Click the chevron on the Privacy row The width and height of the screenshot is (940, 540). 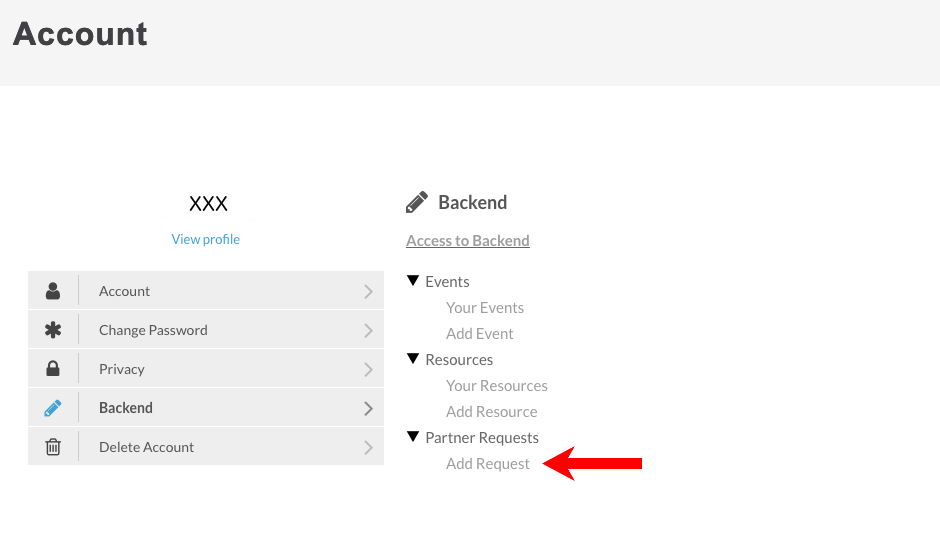(x=368, y=369)
